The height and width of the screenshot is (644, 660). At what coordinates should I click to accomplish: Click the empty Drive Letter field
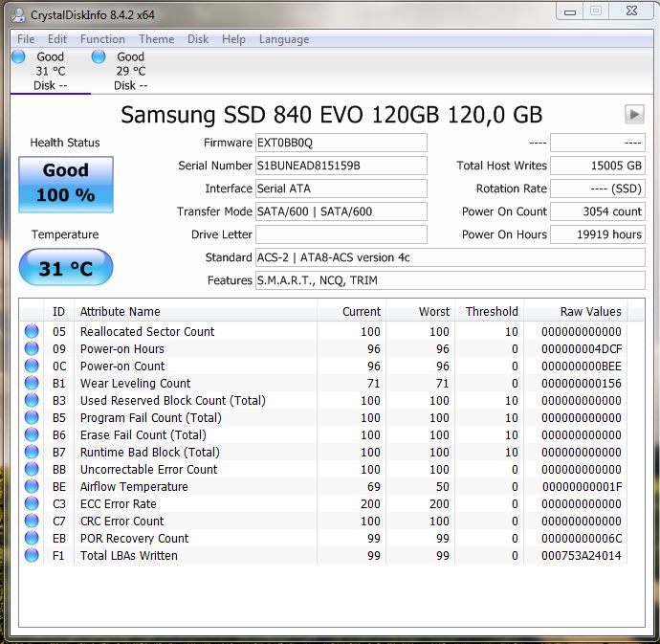click(x=341, y=234)
